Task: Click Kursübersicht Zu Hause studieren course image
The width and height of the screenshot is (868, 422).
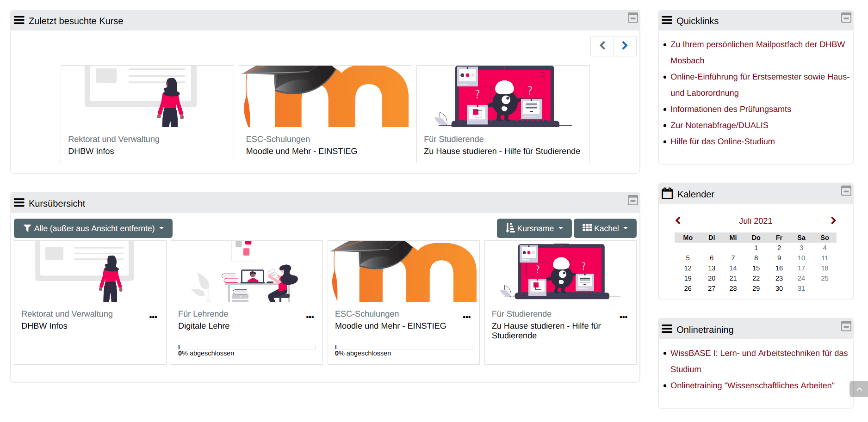Action: tap(560, 271)
